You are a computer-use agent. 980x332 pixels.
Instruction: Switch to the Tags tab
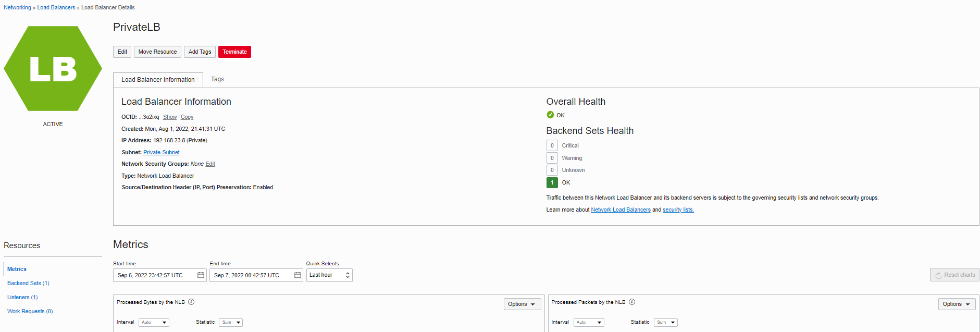click(x=217, y=79)
